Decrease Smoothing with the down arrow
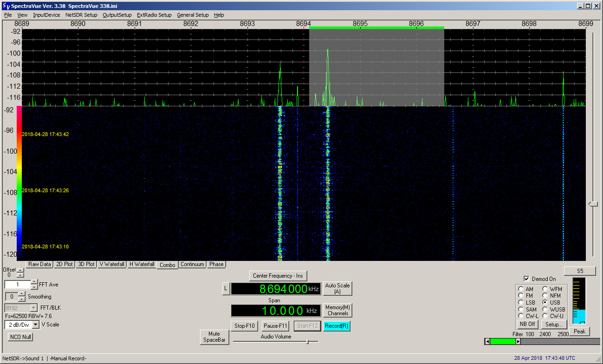603x364 pixels. tap(22, 299)
